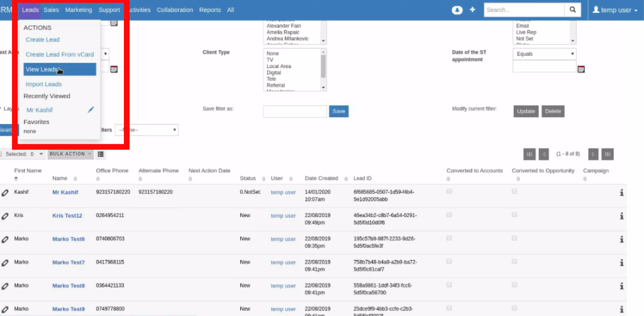Click the quick create plus icon
The height and width of the screenshot is (316, 644).
point(472,9)
